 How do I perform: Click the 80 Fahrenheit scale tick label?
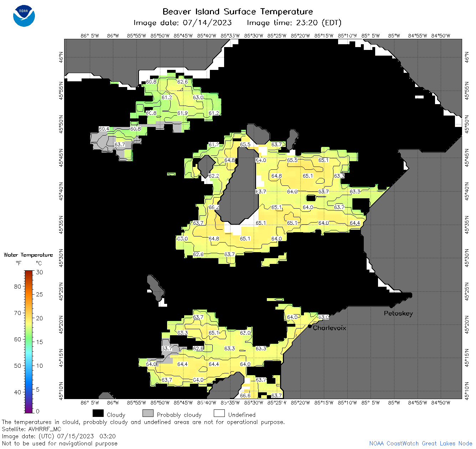pyautogui.click(x=17, y=286)
